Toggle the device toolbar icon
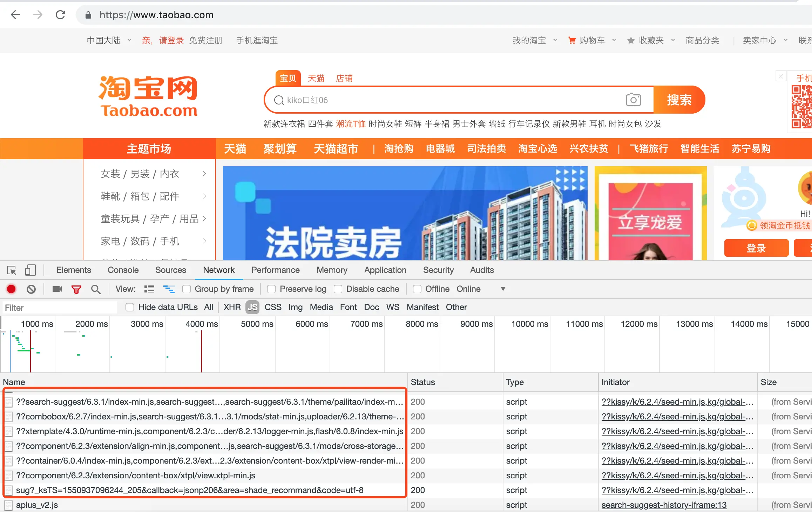 (31, 270)
